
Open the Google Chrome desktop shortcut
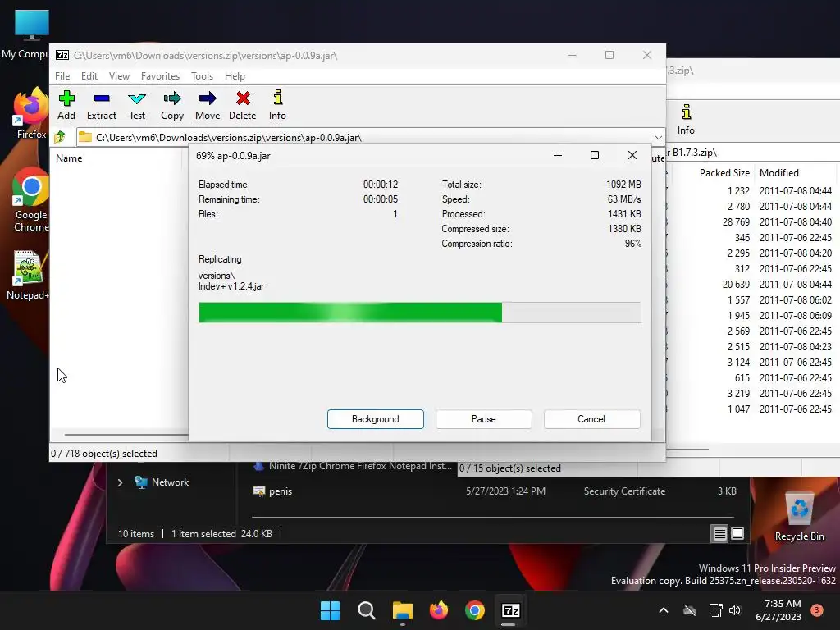tap(31, 199)
